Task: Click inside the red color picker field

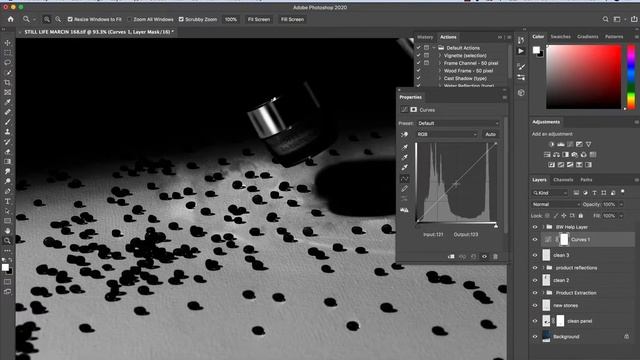Action: click(x=584, y=77)
